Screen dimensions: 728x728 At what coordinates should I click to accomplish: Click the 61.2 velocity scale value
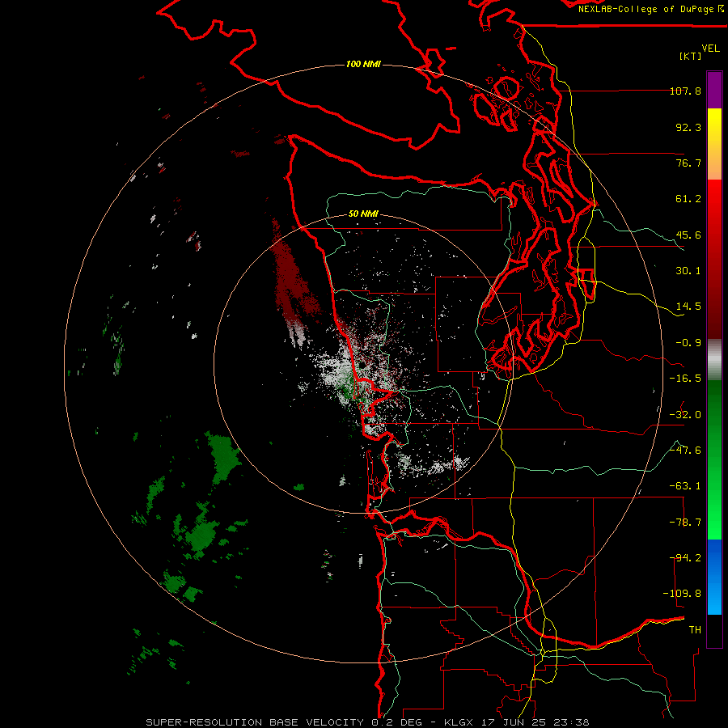[x=688, y=199]
